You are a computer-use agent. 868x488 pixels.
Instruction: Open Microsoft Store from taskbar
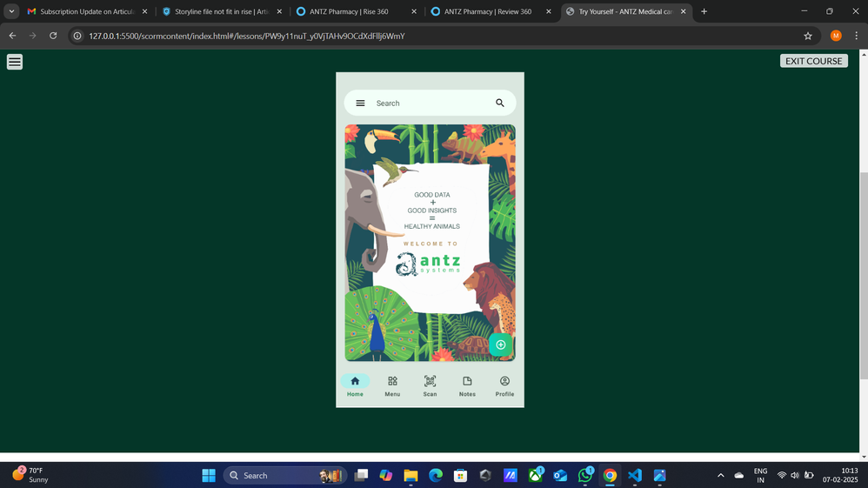[x=461, y=475]
